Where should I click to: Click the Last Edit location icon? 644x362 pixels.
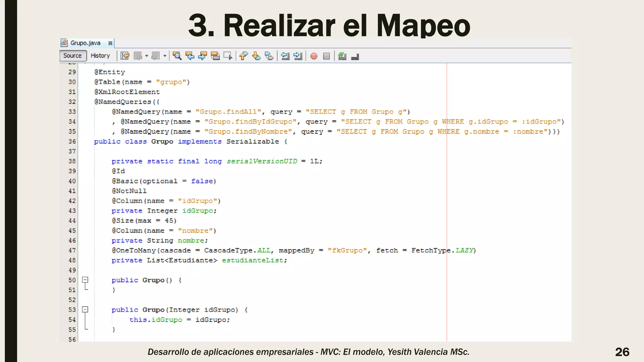point(125,56)
